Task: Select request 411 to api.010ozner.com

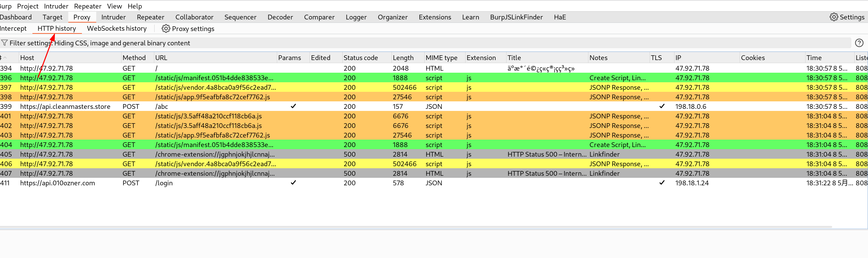Action: point(433,183)
